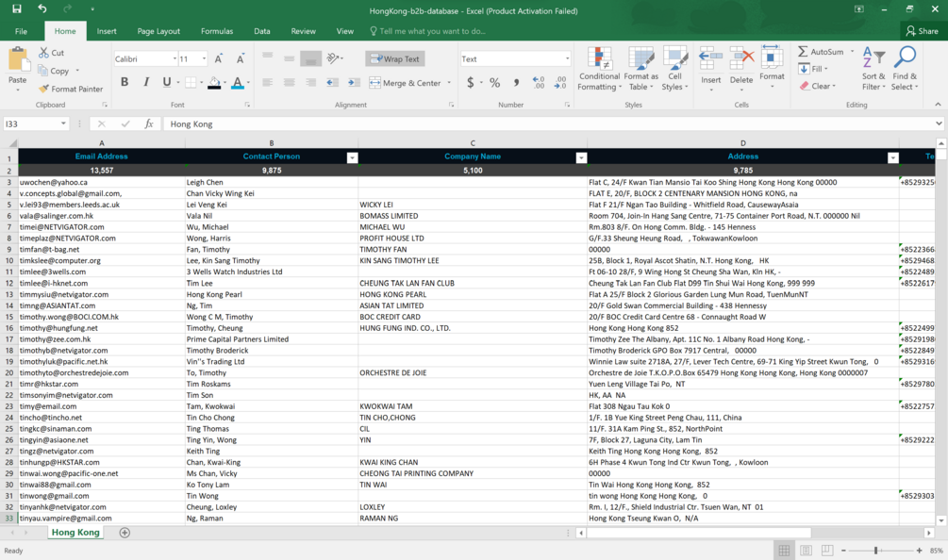The image size is (948, 560).
Task: Click the Save icon in title bar
Action: click(17, 9)
